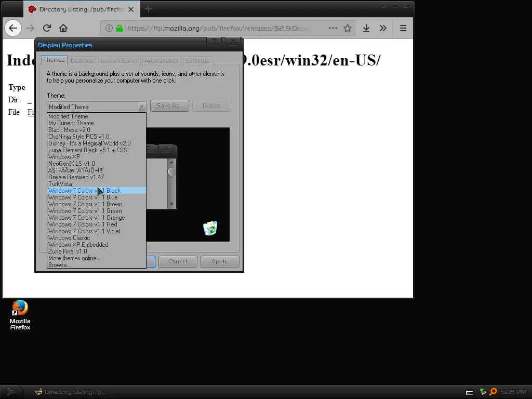
Task: Click the network tray icon
Action: click(483, 392)
